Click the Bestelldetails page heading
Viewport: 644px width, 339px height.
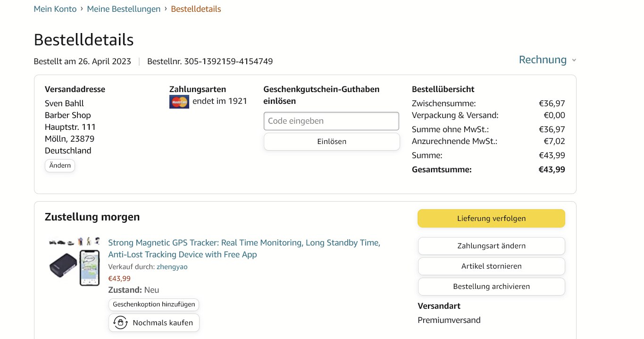tap(84, 40)
